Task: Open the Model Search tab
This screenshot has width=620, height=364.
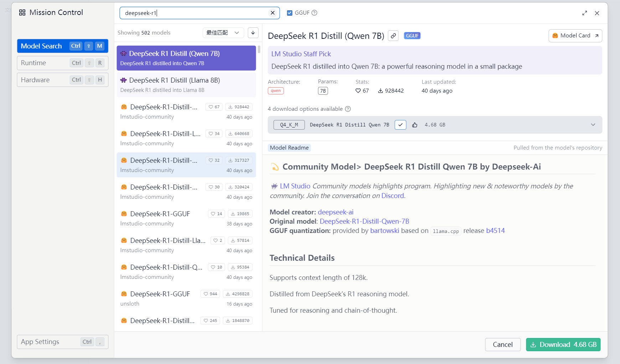Action: pos(63,46)
